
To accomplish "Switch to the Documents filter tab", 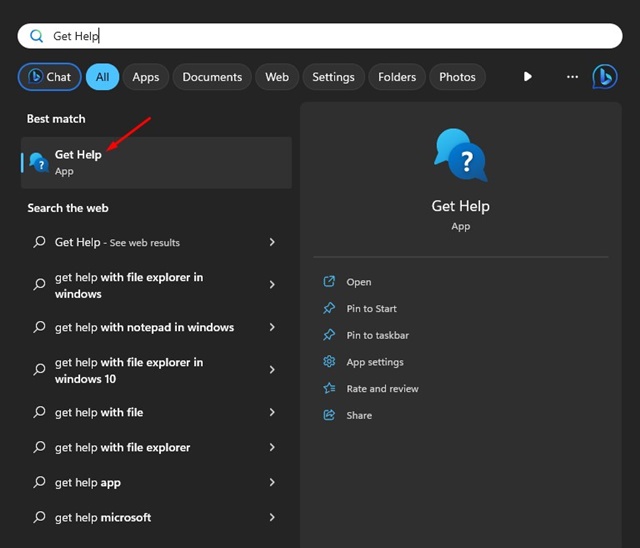I will click(212, 77).
